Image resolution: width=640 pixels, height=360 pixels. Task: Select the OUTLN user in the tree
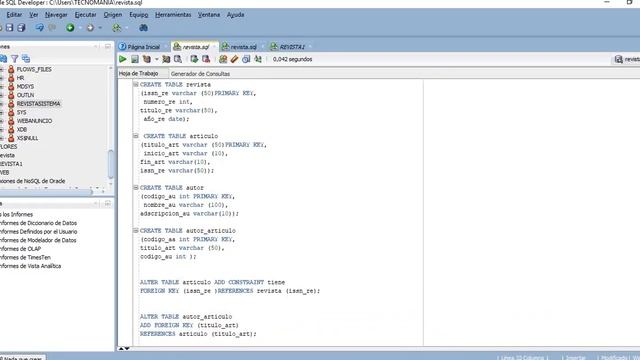(x=25, y=95)
